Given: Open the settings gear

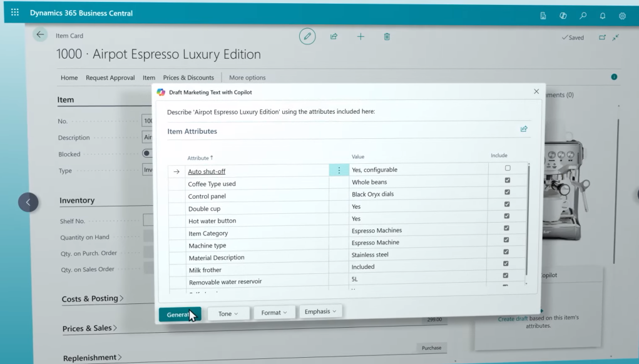Looking at the screenshot, I should [x=622, y=16].
